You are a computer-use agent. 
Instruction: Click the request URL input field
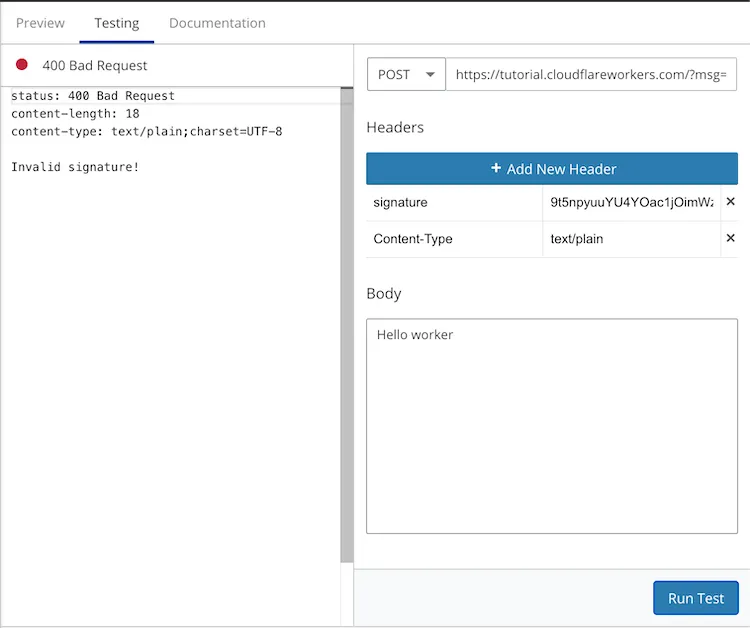(591, 74)
